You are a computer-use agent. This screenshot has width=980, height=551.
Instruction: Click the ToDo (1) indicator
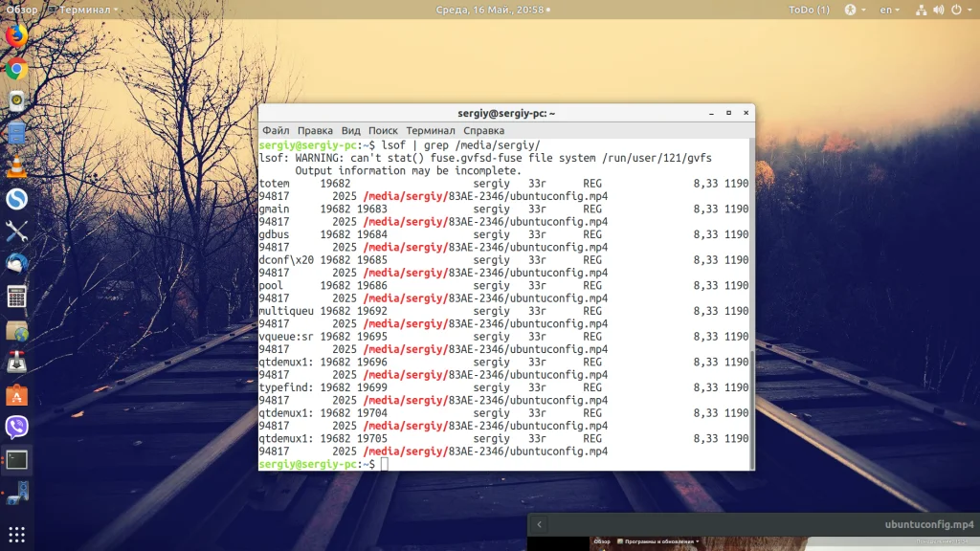click(x=809, y=10)
